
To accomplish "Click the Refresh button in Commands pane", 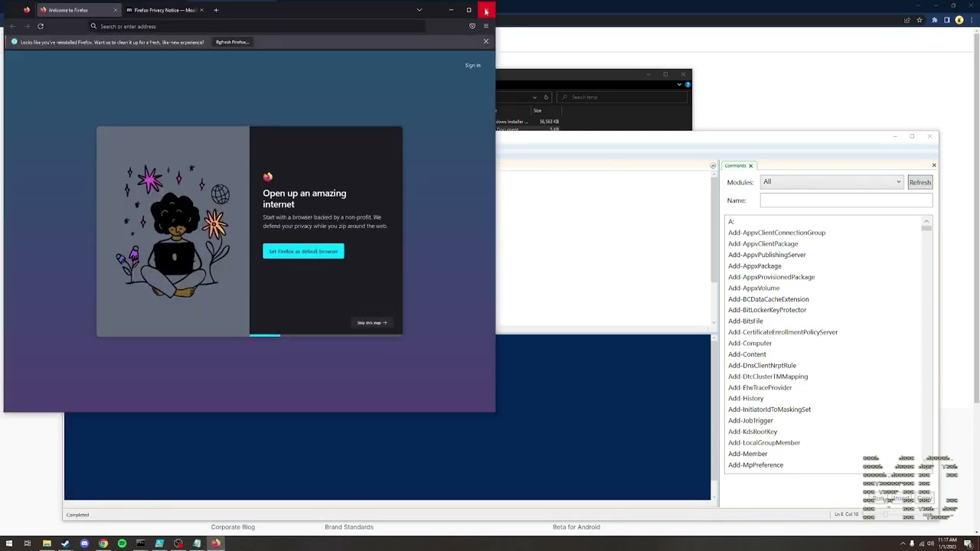I will [x=920, y=182].
